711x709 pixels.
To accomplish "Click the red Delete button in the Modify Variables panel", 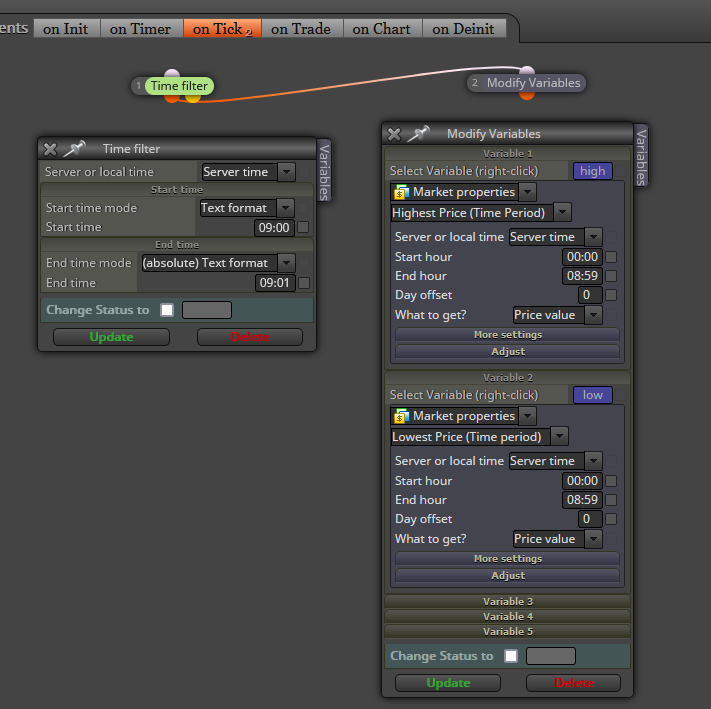I will coord(573,683).
